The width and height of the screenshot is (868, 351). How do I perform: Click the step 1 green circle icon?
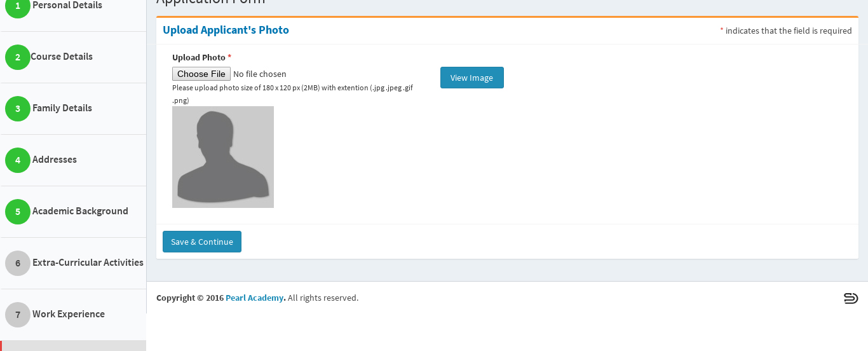(x=18, y=6)
